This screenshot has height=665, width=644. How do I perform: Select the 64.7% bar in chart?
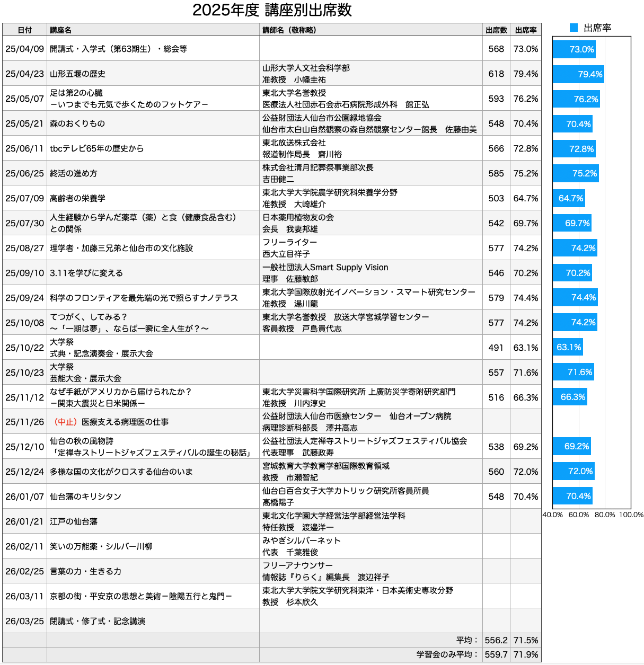[569, 198]
